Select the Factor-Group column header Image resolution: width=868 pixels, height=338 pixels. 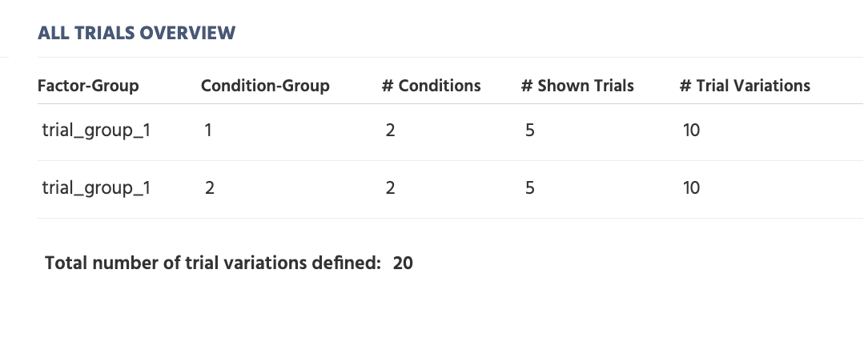[88, 86]
